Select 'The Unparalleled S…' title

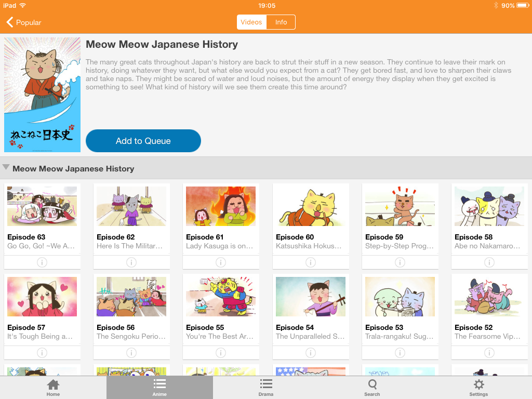click(x=310, y=337)
